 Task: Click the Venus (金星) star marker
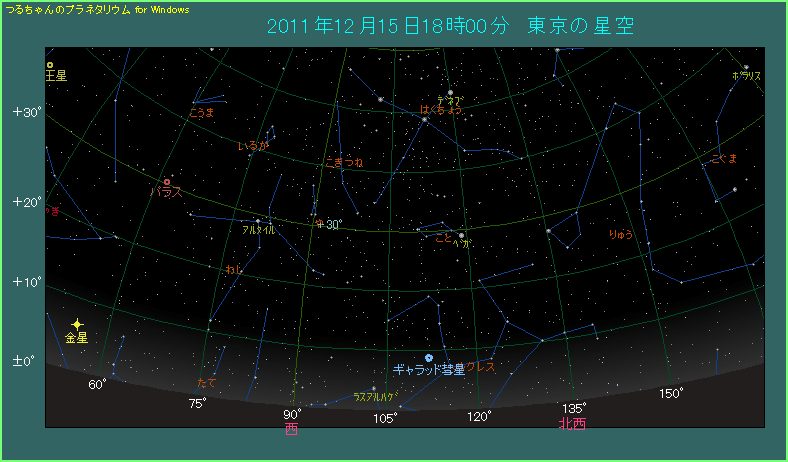pos(77,324)
